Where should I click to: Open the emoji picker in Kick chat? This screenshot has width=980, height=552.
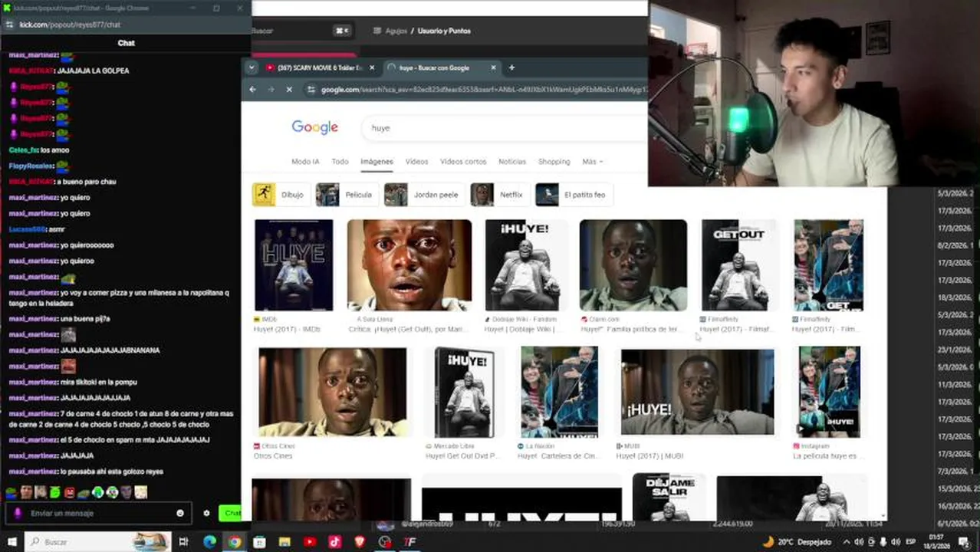(x=180, y=514)
